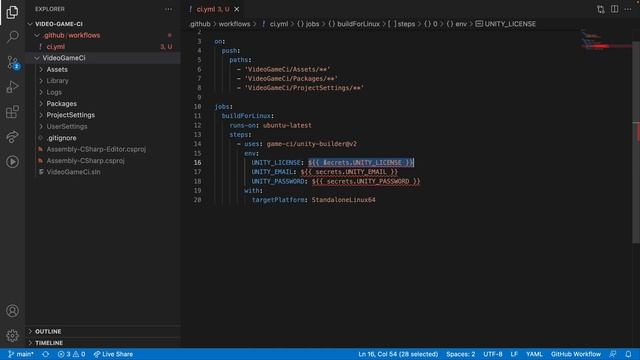The width and height of the screenshot is (640, 360).
Task: Select the ci.yml editor tab
Action: tap(213, 9)
